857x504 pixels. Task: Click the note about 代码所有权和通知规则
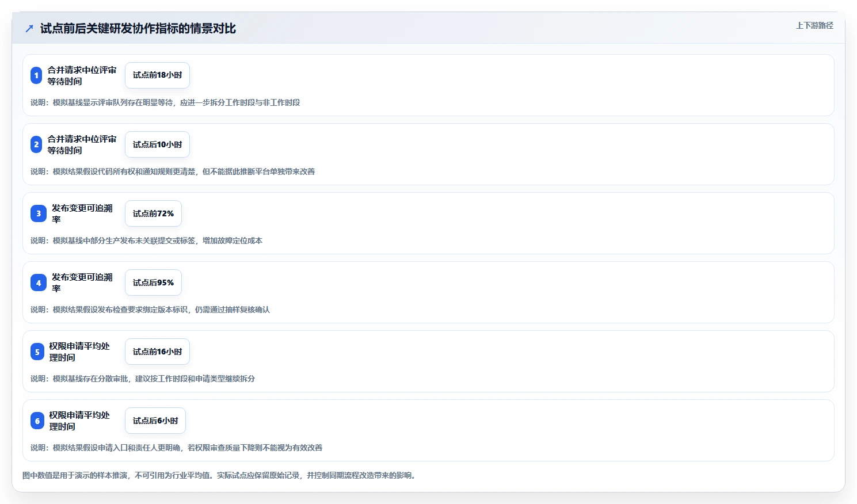173,171
